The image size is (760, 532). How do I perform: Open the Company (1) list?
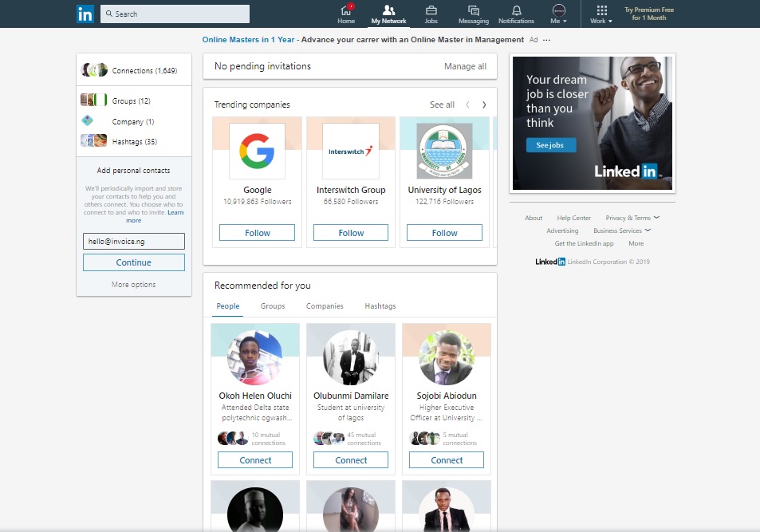(133, 122)
